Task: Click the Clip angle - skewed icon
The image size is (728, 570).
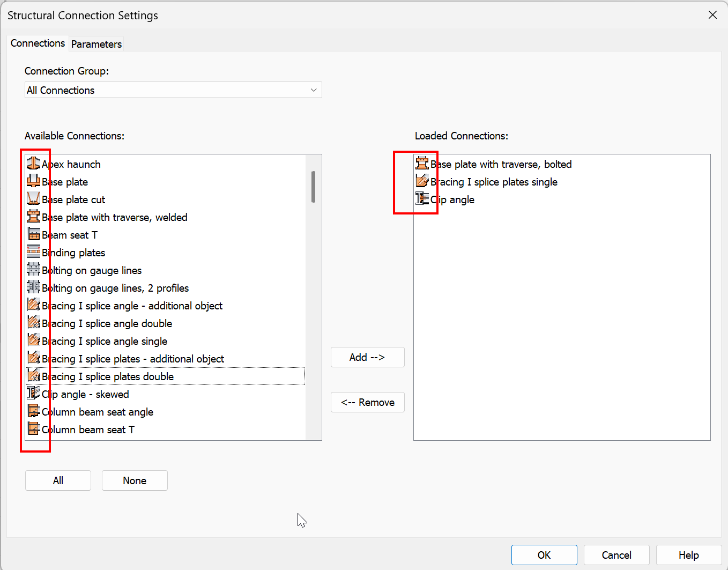Action: pyautogui.click(x=34, y=394)
